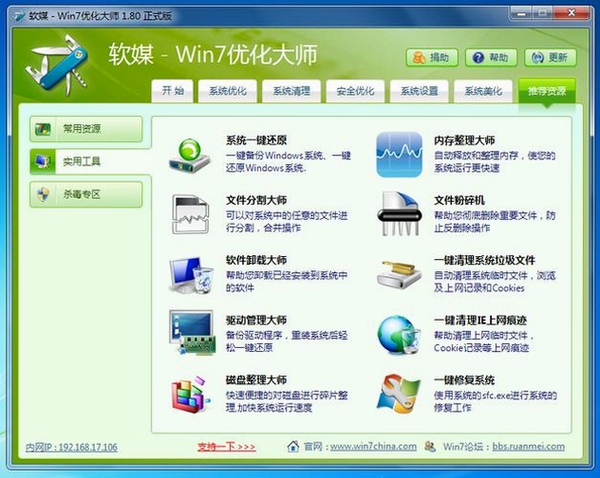
Task: Click the 文件分割大师 title text
Action: 256,200
